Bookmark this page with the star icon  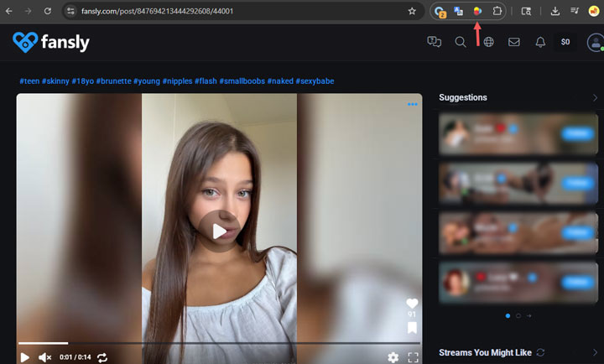(412, 11)
